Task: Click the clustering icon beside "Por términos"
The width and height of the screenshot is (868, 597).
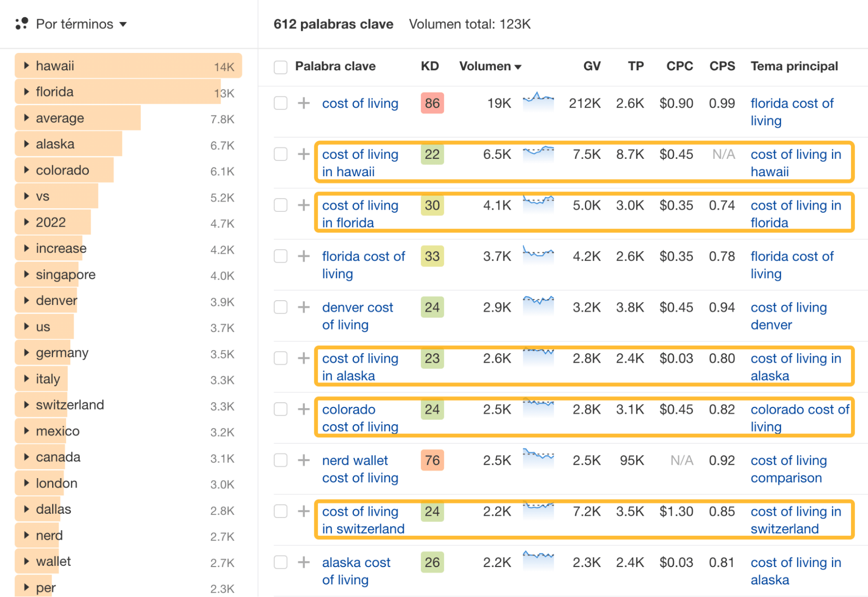Action: (21, 24)
